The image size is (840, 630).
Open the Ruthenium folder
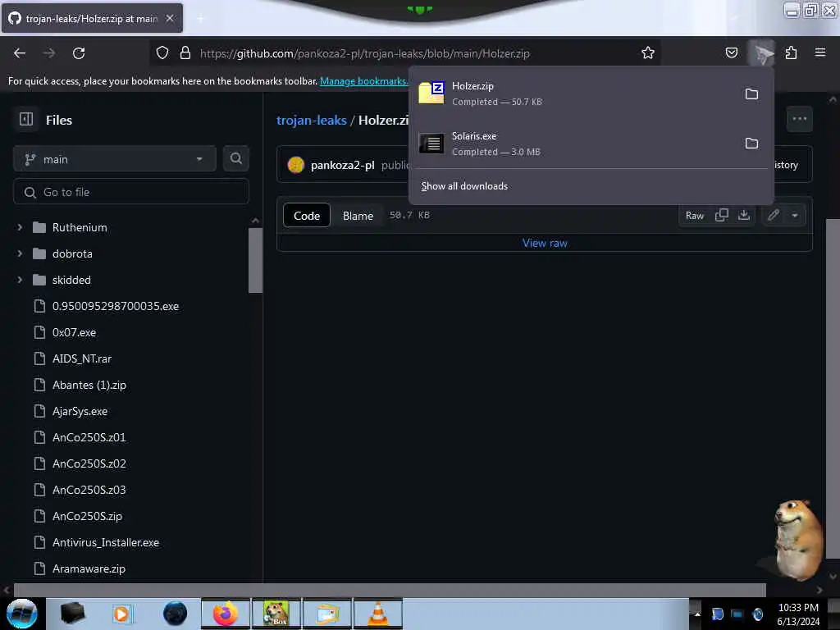(x=80, y=227)
